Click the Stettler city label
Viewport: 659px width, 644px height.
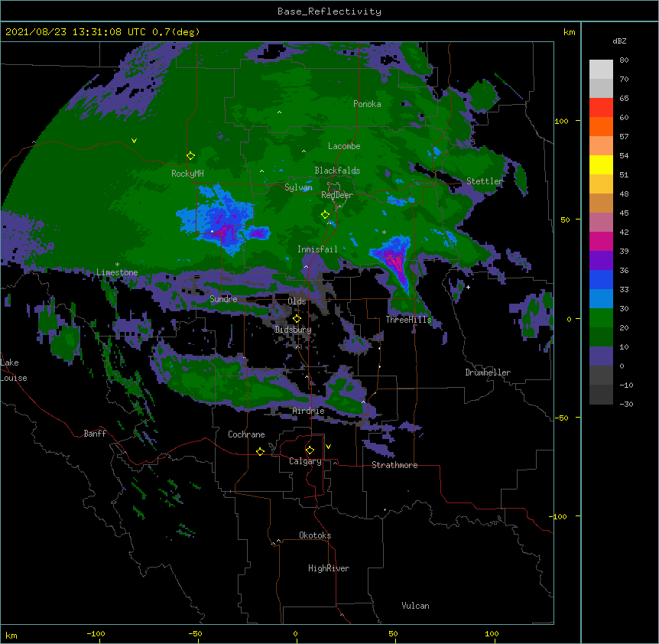(485, 181)
